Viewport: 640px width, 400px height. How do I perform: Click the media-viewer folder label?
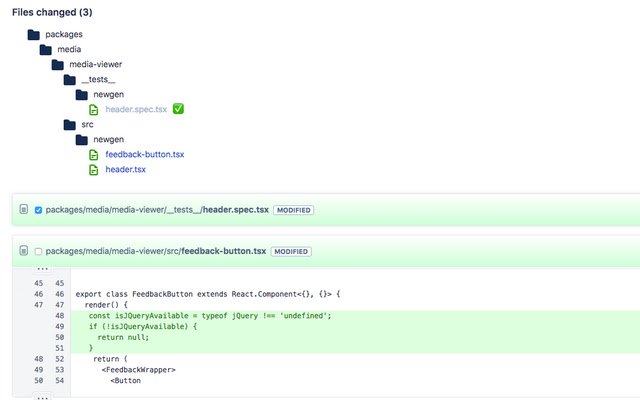point(96,64)
